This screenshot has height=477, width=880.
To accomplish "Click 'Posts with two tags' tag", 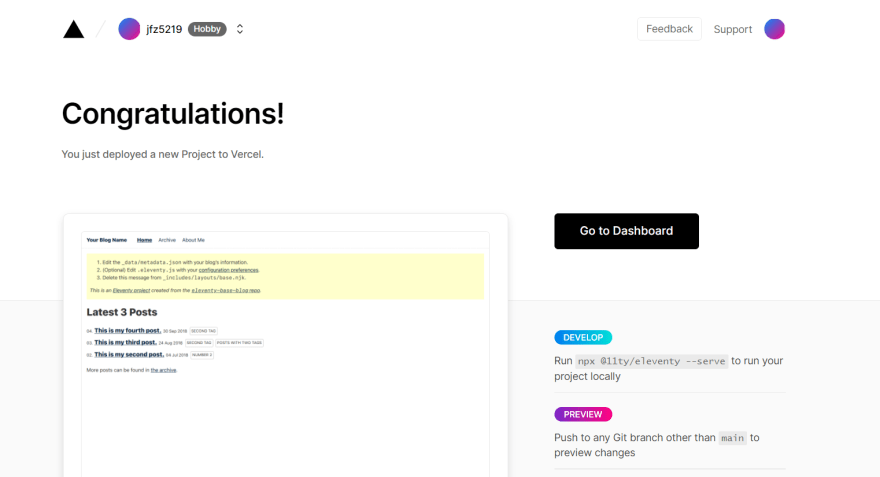I will 239,343.
